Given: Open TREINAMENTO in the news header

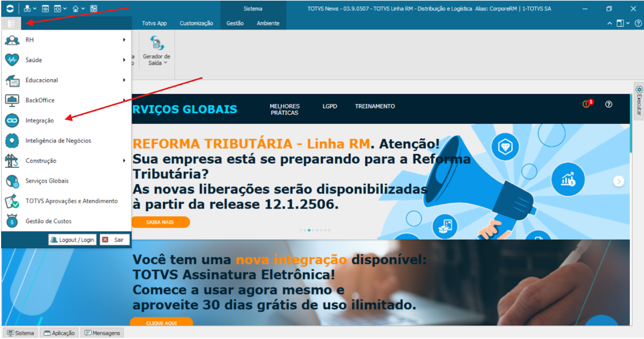Looking at the screenshot, I should pyautogui.click(x=375, y=106).
